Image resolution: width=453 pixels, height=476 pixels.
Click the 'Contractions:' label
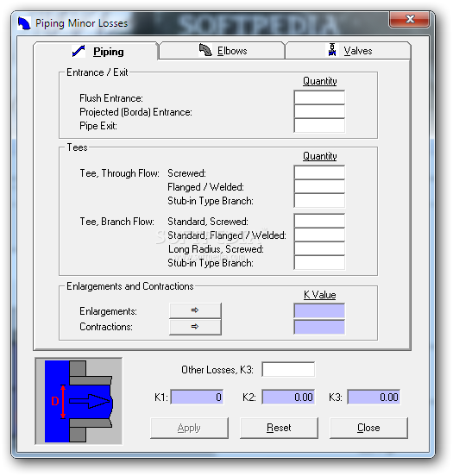pyautogui.click(x=106, y=327)
